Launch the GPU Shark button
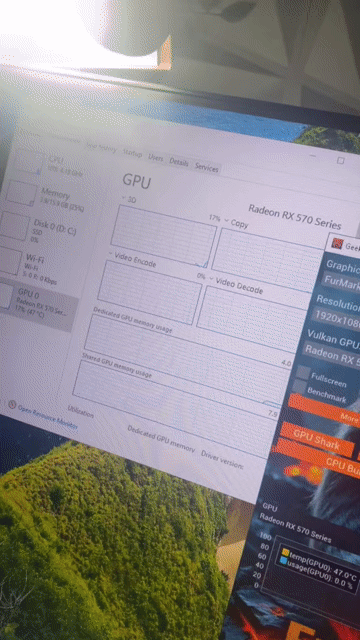The image size is (360, 640). point(317,440)
